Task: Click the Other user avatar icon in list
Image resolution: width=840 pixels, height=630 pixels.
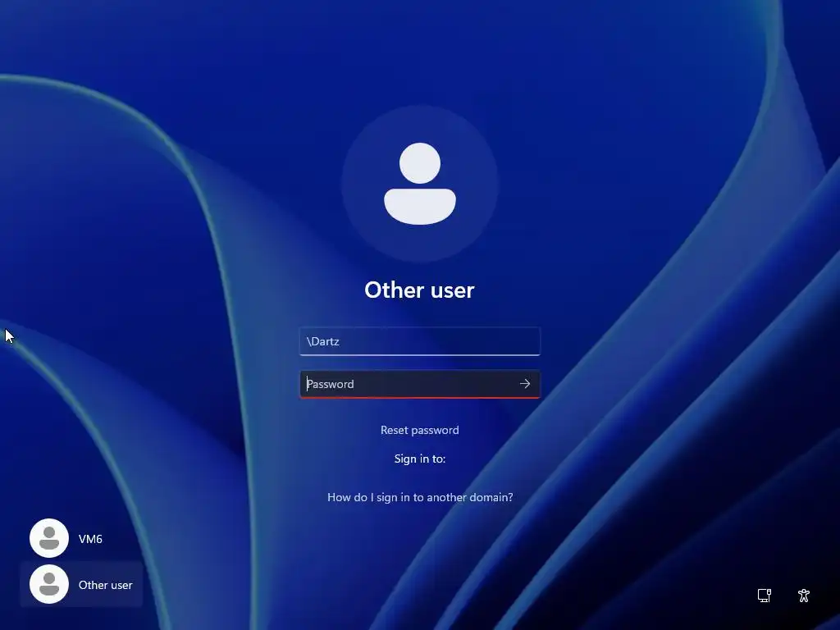Action: [x=48, y=584]
